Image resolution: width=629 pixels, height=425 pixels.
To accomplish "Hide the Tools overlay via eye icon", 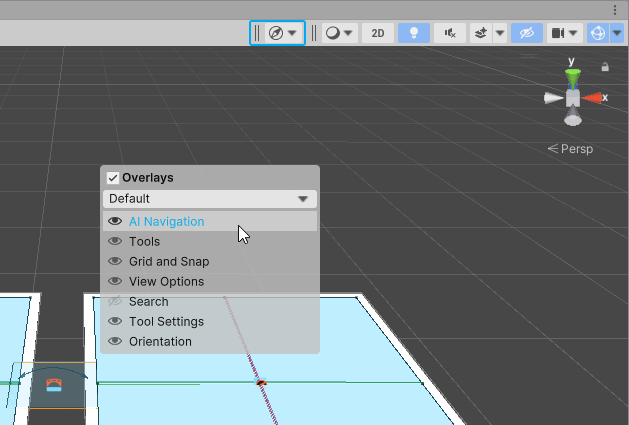I will coord(115,242).
